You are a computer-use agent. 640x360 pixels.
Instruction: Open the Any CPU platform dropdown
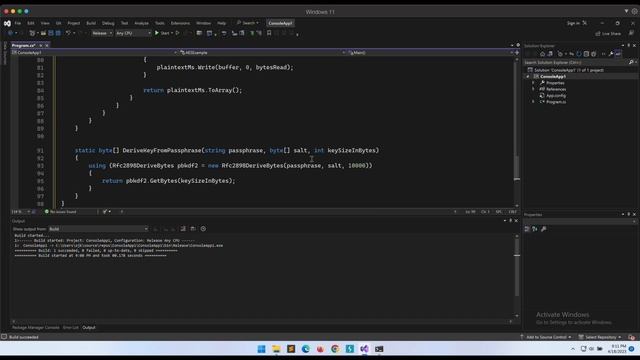(x=133, y=33)
